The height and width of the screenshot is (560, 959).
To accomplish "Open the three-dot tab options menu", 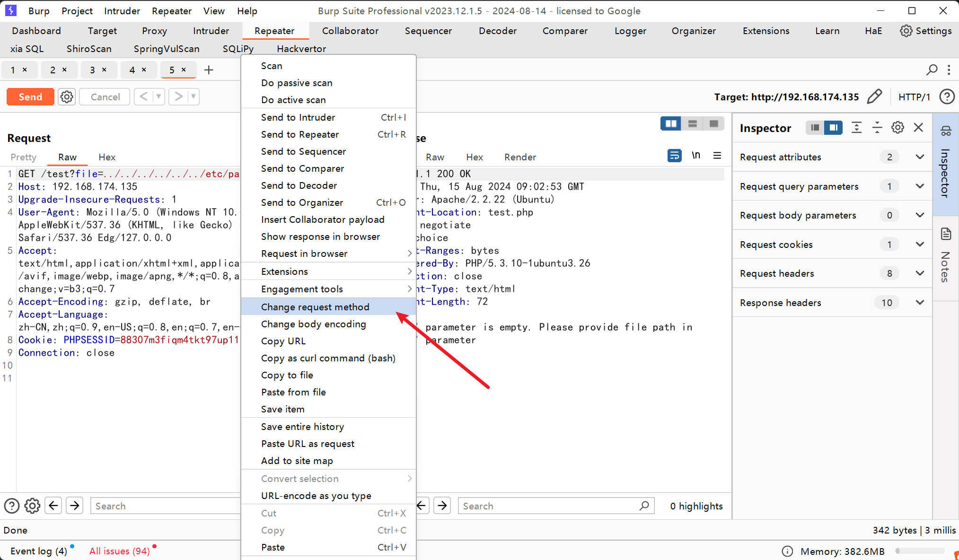I will click(x=949, y=70).
